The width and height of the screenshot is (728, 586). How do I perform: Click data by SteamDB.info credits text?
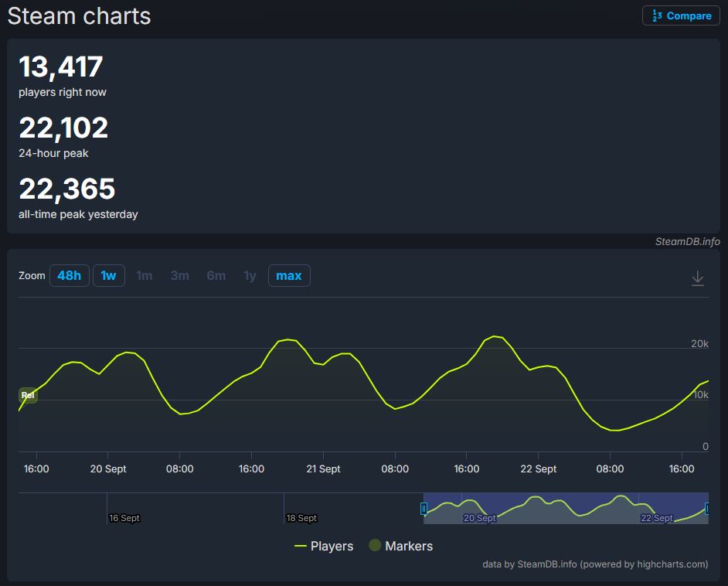click(x=595, y=564)
